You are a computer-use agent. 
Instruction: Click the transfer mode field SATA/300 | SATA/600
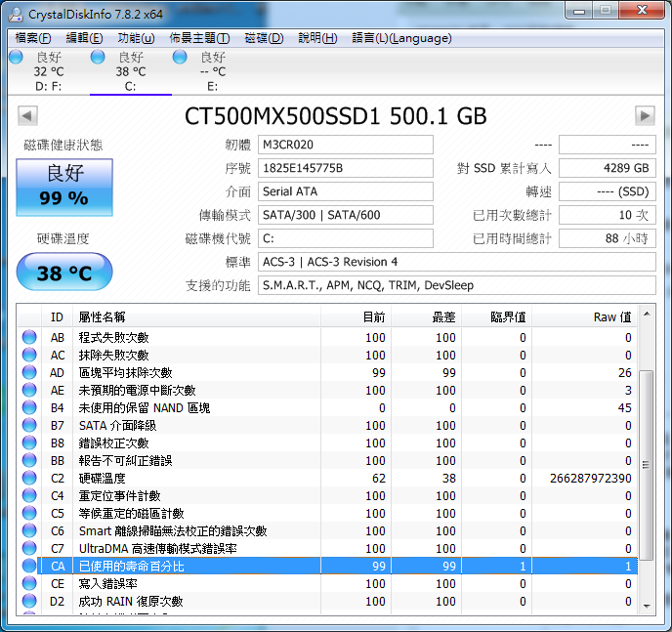click(346, 215)
